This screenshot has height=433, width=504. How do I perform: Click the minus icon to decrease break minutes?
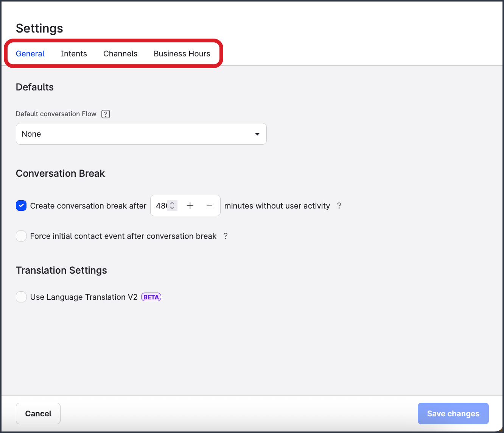pyautogui.click(x=210, y=206)
